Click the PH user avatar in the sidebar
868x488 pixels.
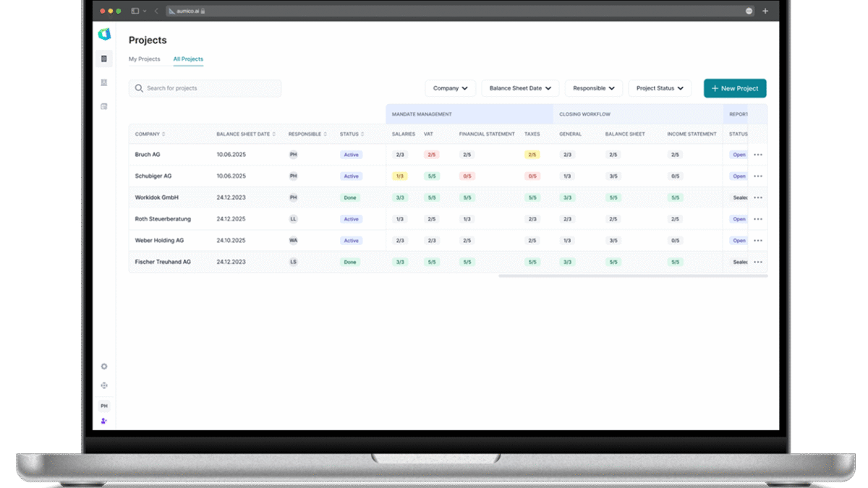[104, 406]
